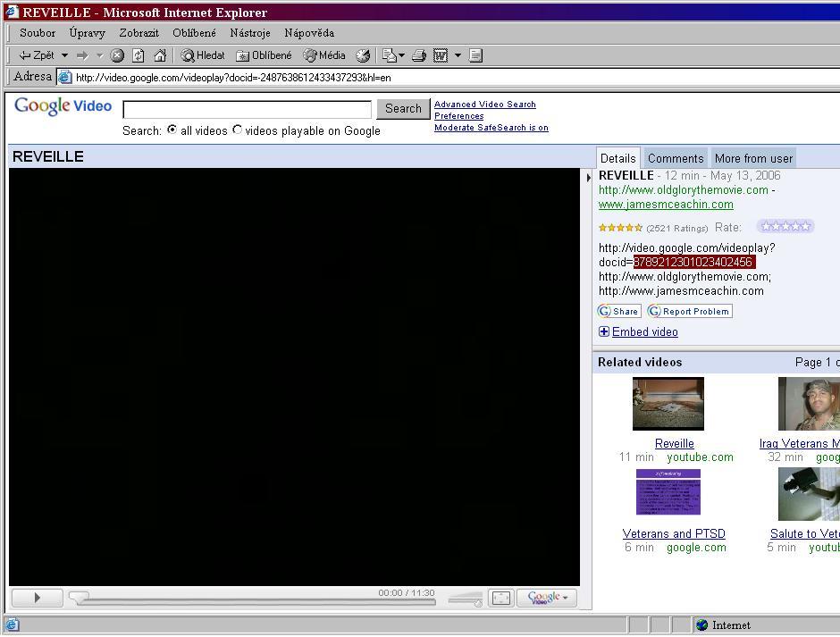Select "videos playable on Google" radio button
This screenshot has height=637, width=840.
coord(238,130)
